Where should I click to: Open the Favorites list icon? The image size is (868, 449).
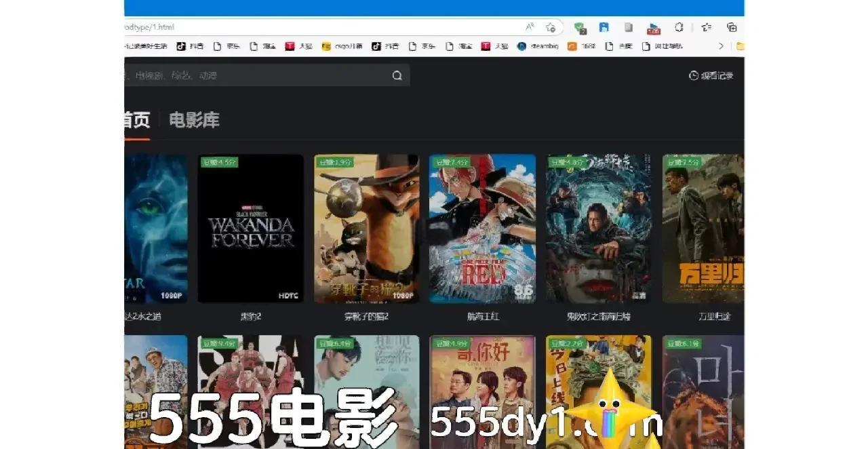(x=706, y=27)
